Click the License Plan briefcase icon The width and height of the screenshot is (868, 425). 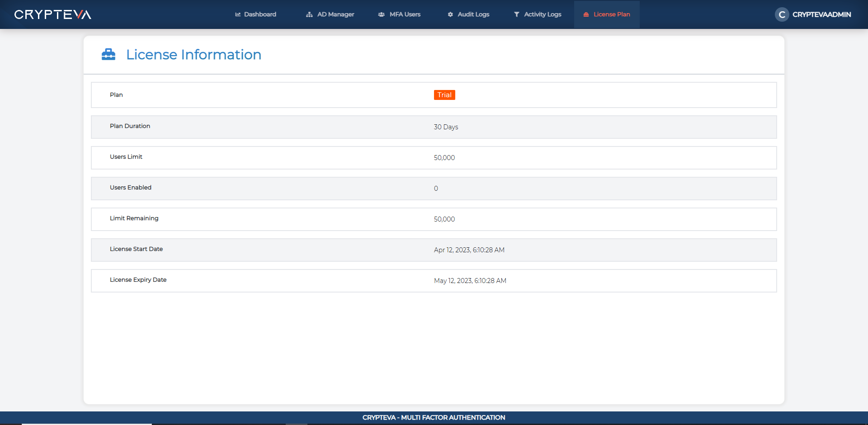tap(586, 14)
